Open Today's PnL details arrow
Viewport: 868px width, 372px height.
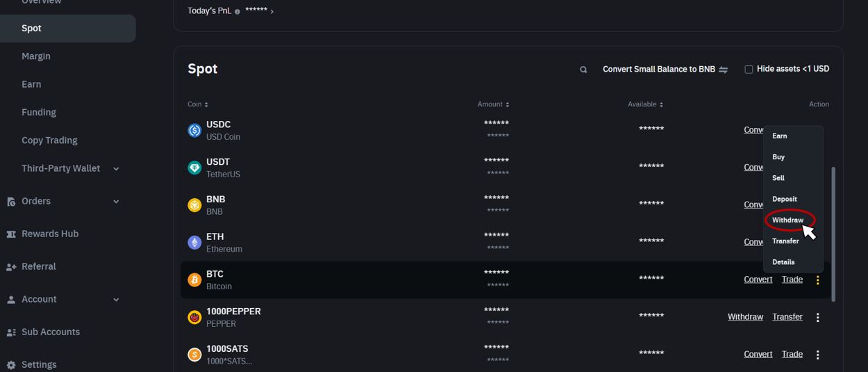272,11
